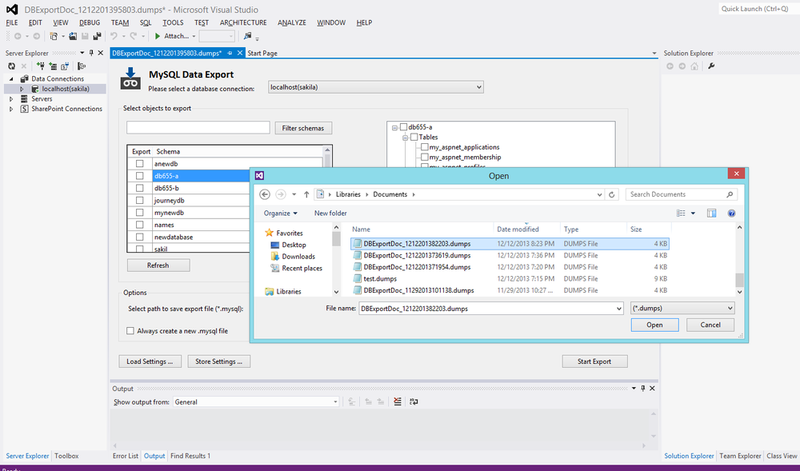Expand SharePoint Connections node
The image size is (800, 471).
click(x=11, y=109)
